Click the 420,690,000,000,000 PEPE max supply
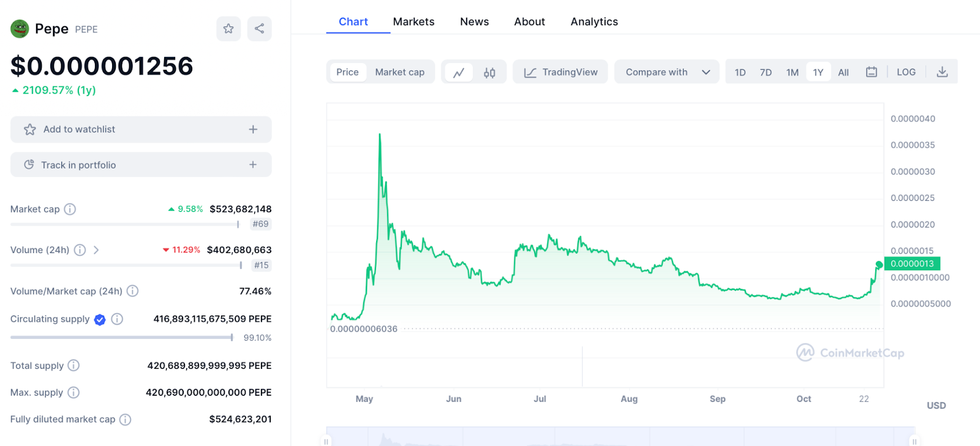This screenshot has width=980, height=446. point(209,393)
